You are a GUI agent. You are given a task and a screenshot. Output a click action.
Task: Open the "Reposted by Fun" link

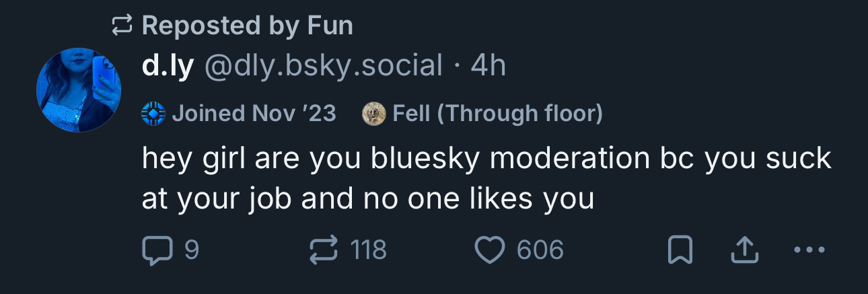(247, 26)
